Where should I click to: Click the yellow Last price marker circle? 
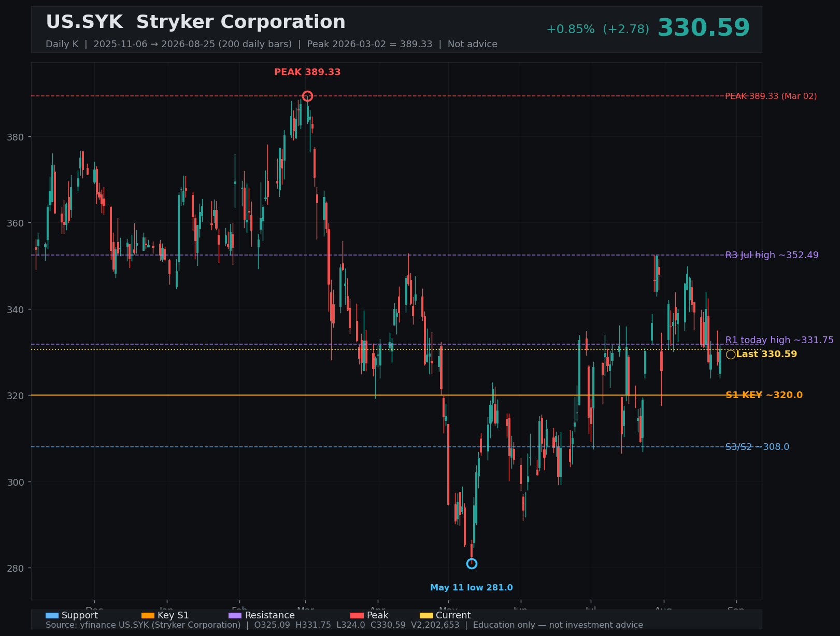click(x=731, y=355)
